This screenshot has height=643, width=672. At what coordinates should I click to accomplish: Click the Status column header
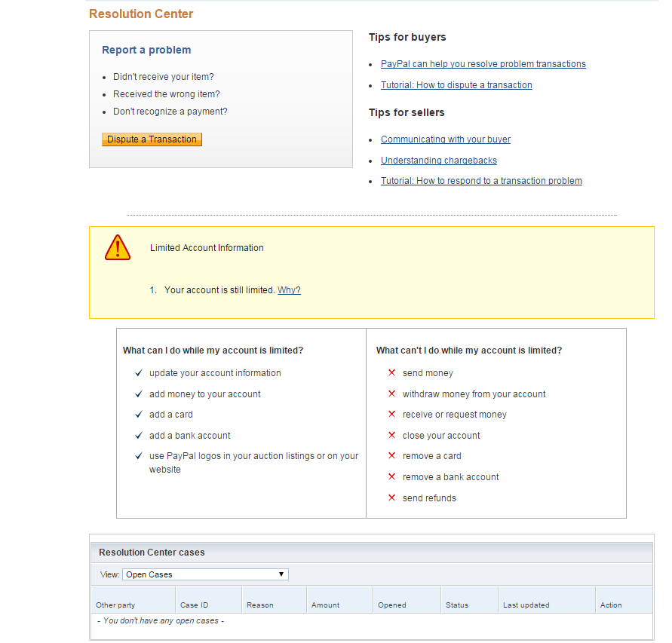456,605
